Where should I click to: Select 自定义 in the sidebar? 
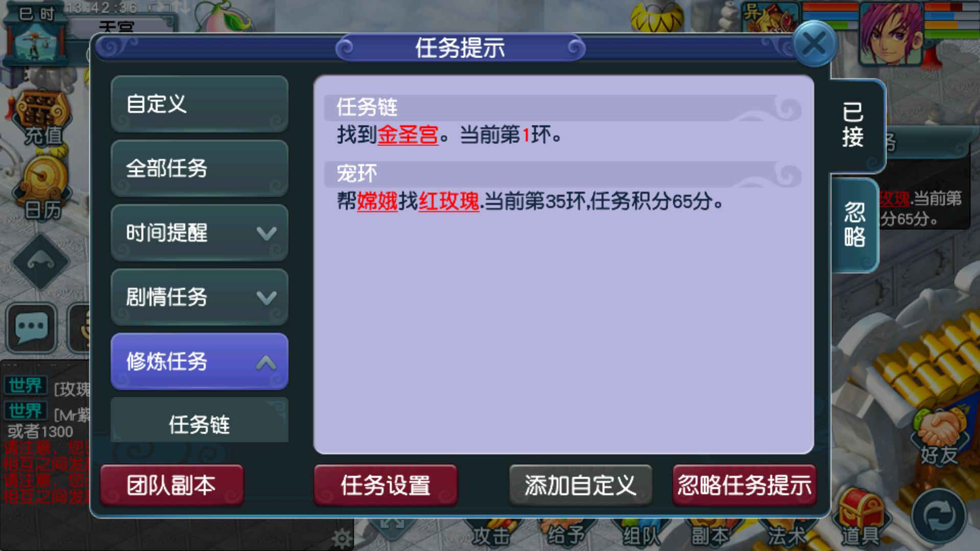click(x=200, y=104)
